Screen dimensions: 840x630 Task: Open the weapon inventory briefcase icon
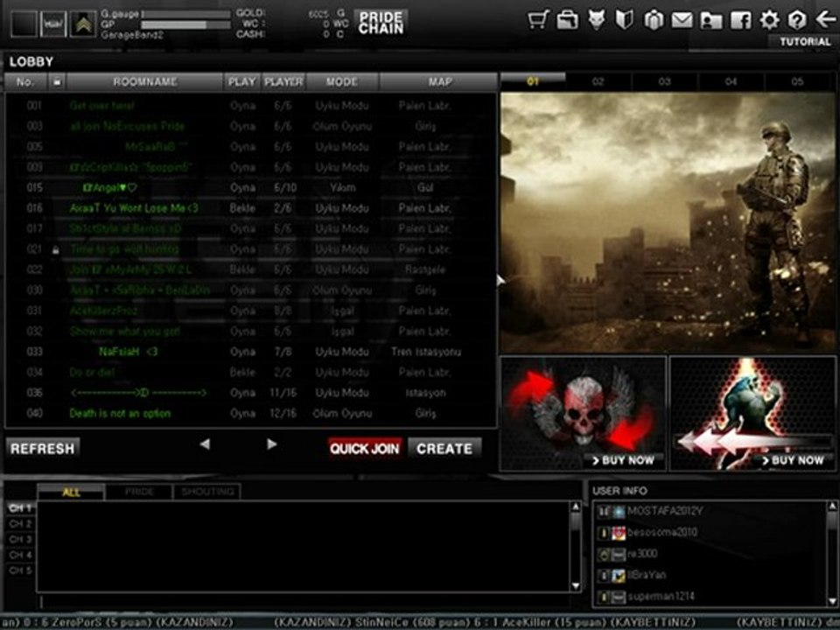pyautogui.click(x=567, y=20)
